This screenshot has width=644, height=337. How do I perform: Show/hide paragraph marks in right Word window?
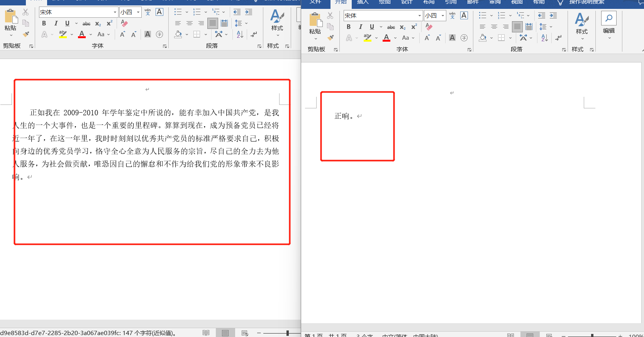(558, 38)
